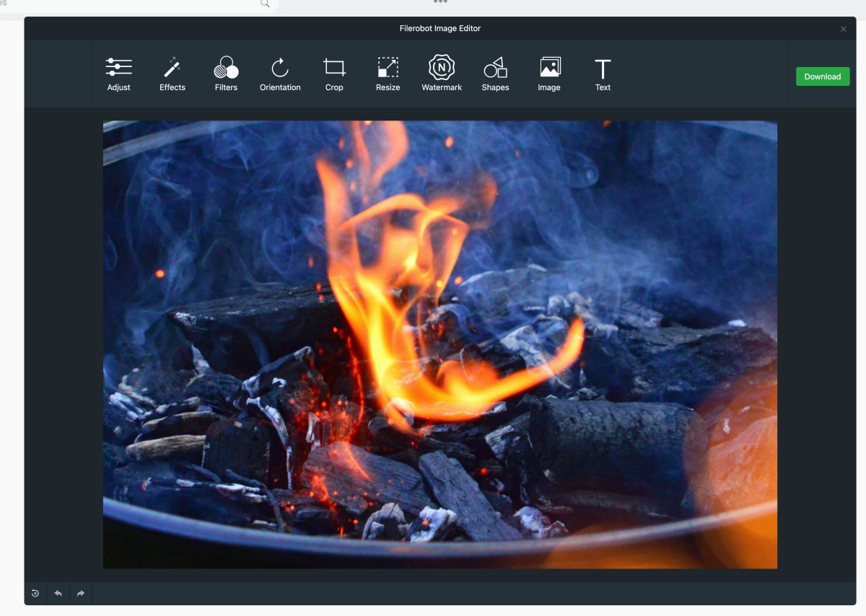Screen dimensions: 866x616
Task: Close the Filerobot Image Editor
Action: [x=843, y=29]
